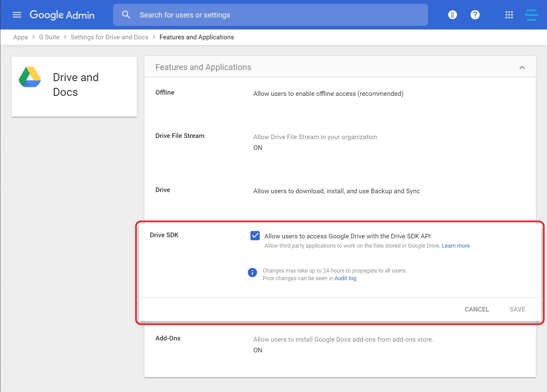Click the blue info icon
The width and height of the screenshot is (547, 392).
pyautogui.click(x=252, y=272)
